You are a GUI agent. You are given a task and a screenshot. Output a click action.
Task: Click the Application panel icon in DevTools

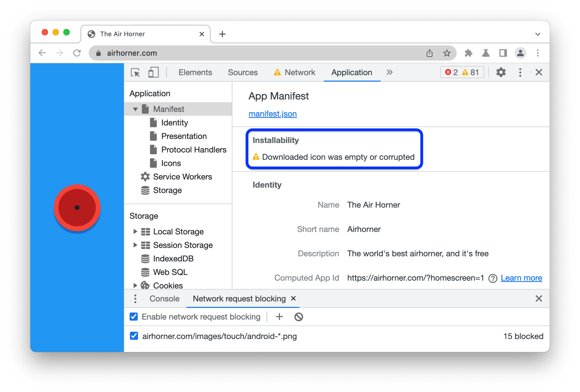click(x=350, y=73)
